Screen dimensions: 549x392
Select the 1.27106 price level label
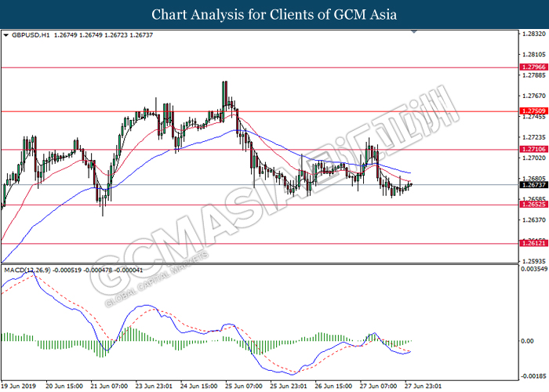coord(534,149)
